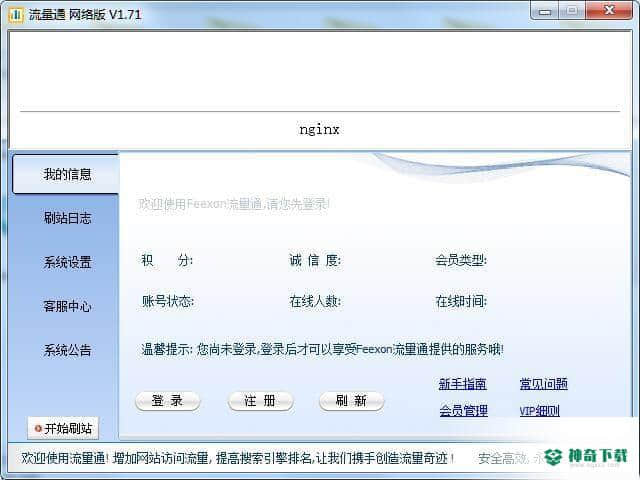Viewport: 640px width, 480px height.
Task: Click the 温馨提示 message text
Action: pyautogui.click(x=322, y=349)
